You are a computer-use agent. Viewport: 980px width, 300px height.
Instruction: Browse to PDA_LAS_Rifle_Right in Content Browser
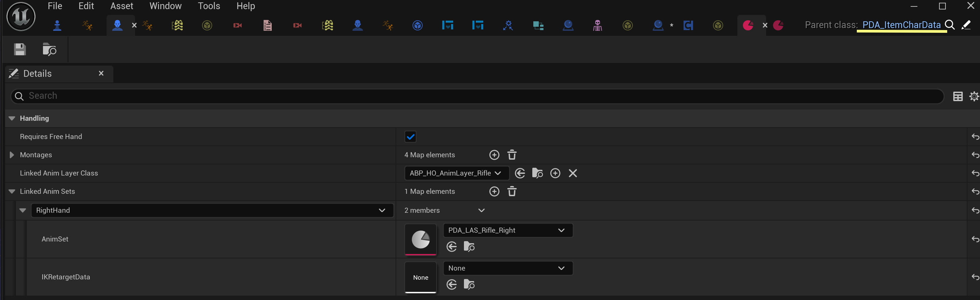(x=469, y=247)
